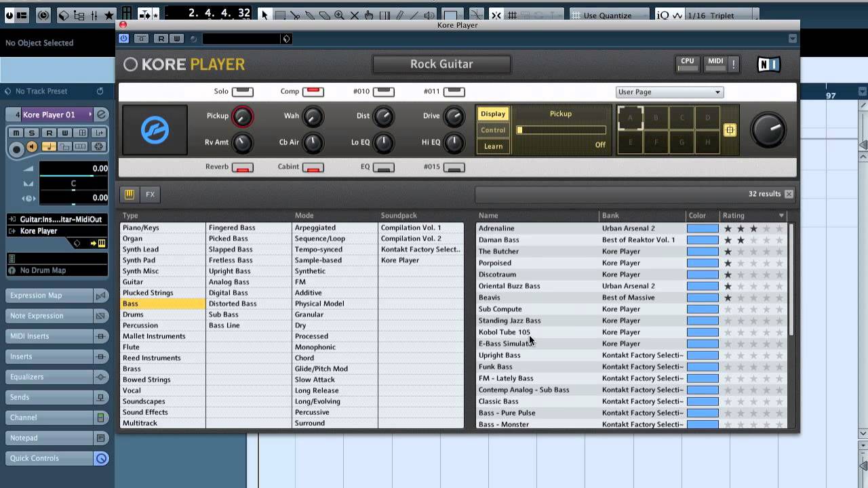
Task: Click the reload track preset icon
Action: coord(100,91)
